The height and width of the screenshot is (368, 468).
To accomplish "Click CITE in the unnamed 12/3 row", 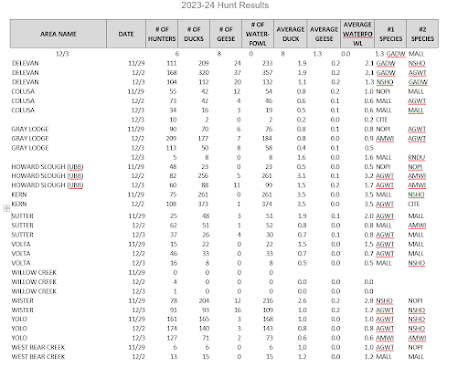I will tap(382, 120).
